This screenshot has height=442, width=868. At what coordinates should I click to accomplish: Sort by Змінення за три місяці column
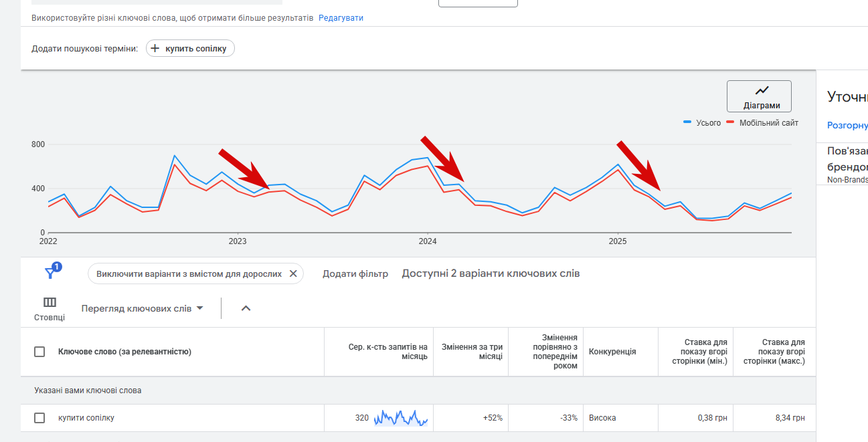472,352
